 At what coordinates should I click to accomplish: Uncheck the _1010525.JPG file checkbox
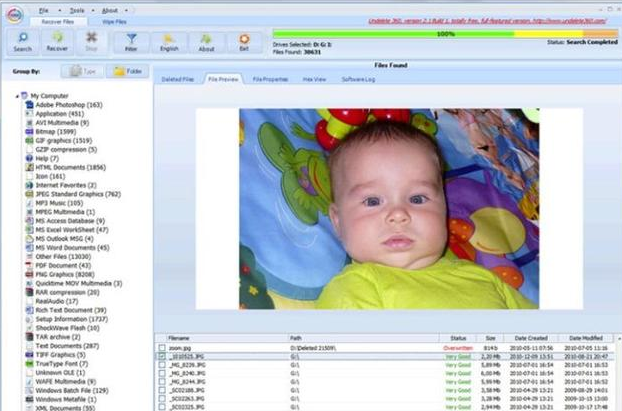coord(162,355)
